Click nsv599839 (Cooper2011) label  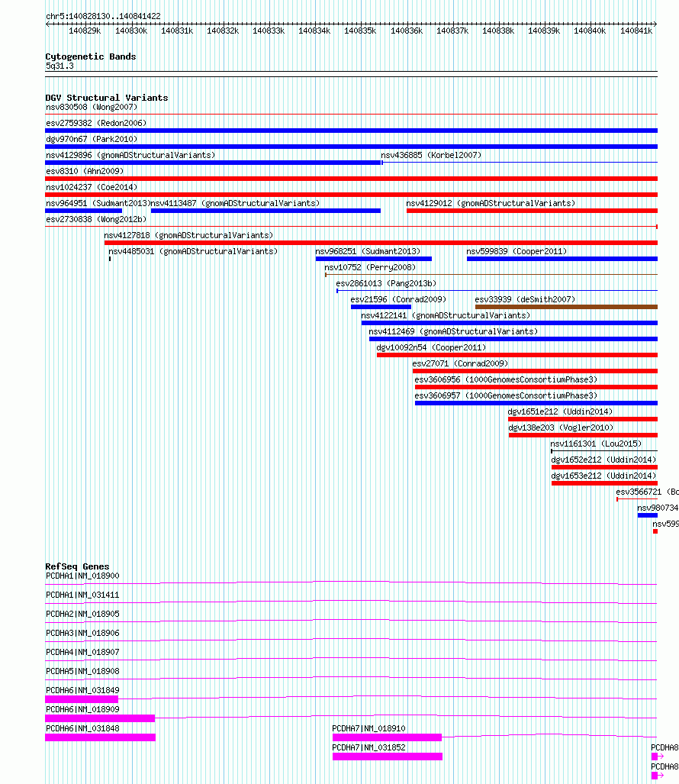tap(516, 251)
